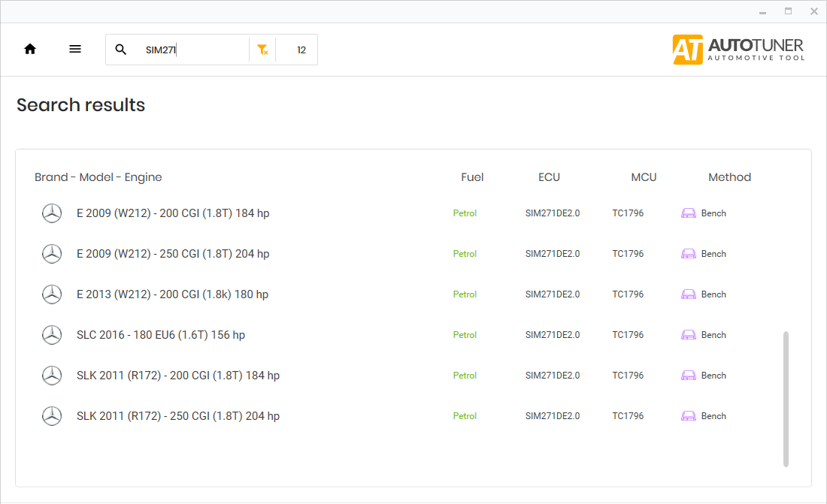Screen dimensions: 827x504
Task: Click the results list vertical scrollbar
Action: pyautogui.click(x=786, y=398)
